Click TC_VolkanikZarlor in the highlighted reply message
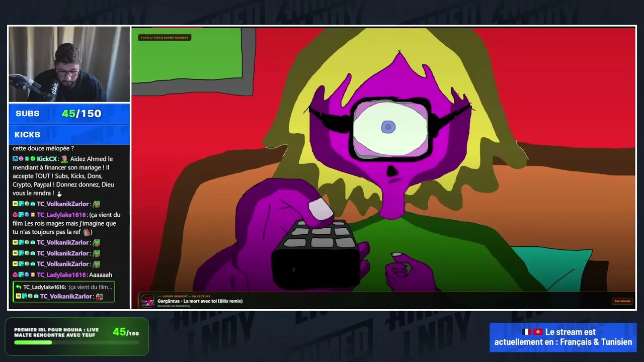 [66, 297]
